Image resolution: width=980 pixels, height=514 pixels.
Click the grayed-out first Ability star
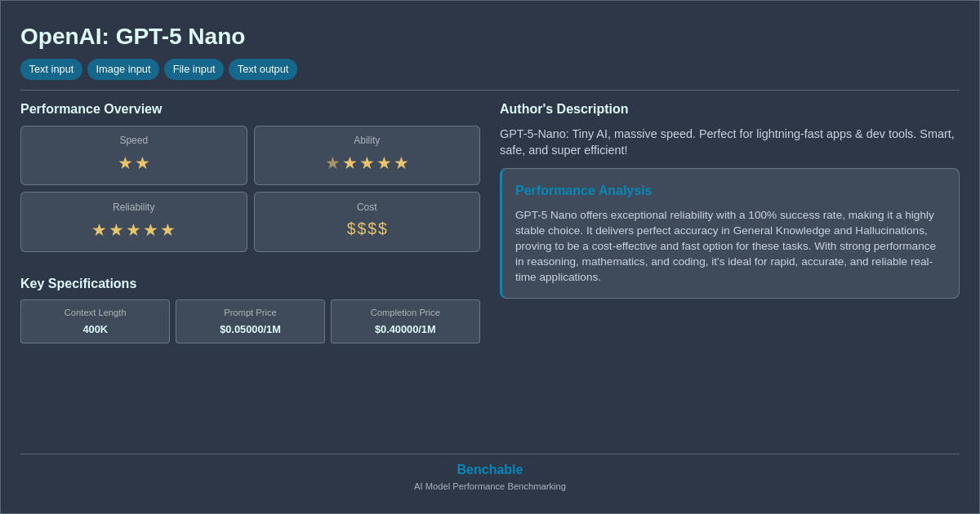[x=332, y=162]
